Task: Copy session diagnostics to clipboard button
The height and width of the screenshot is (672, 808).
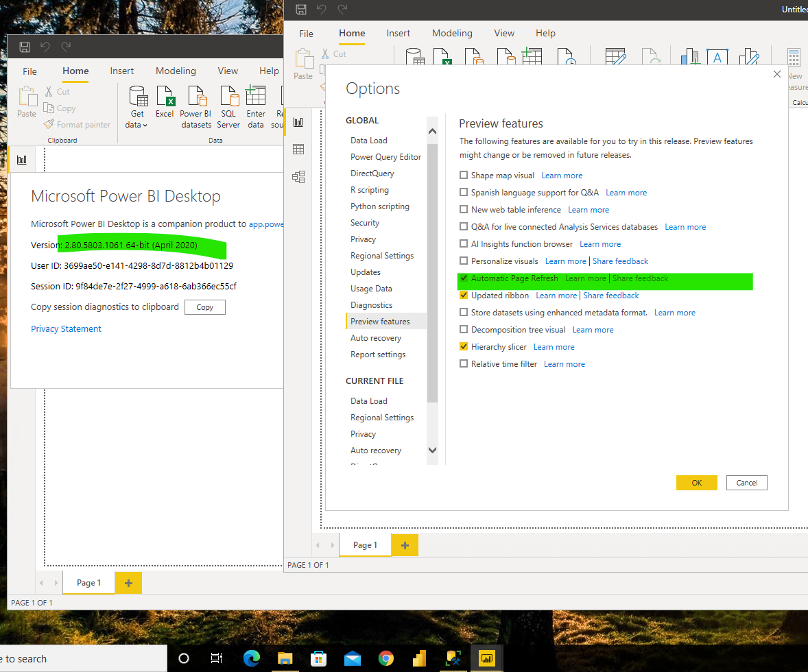Action: (204, 307)
